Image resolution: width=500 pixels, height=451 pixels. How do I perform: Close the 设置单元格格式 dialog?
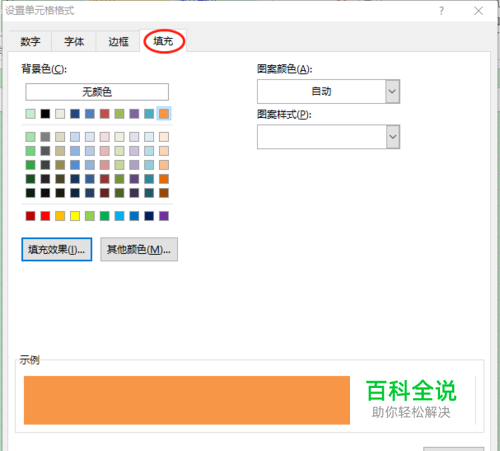pos(478,11)
